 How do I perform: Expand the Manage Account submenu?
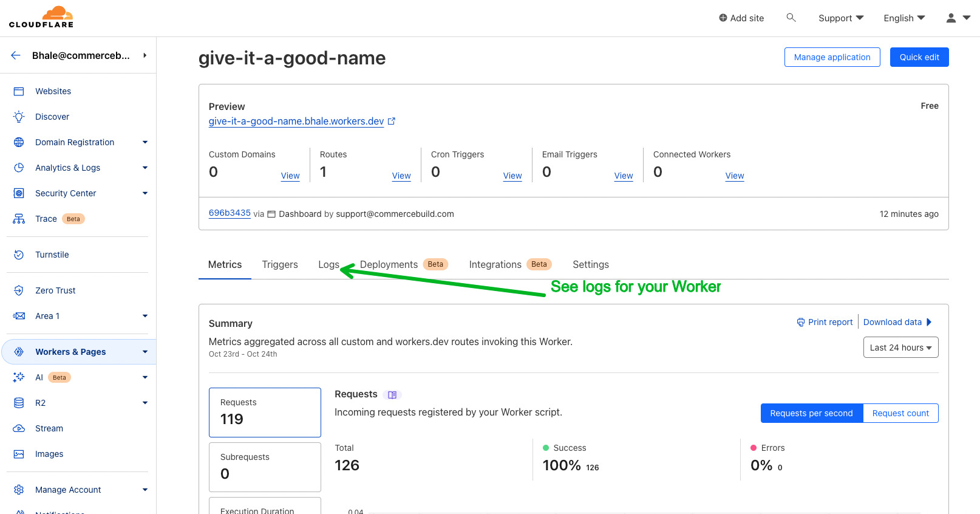coord(145,490)
